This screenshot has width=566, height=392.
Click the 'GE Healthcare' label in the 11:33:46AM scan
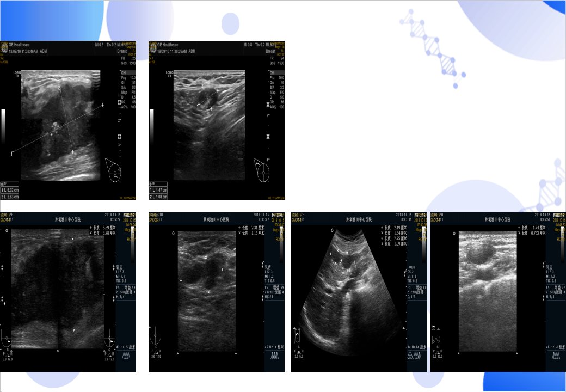click(x=19, y=45)
